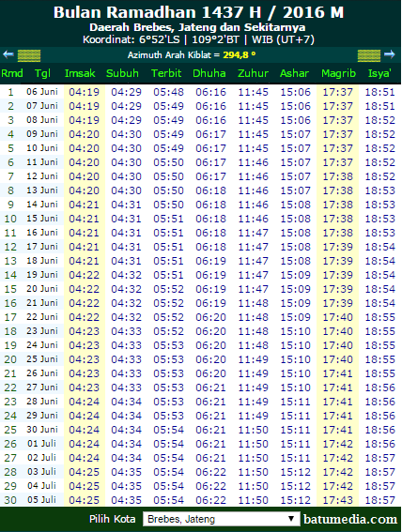Click the Pilih Kota label
Screen dimensions: 402x532
click(113, 519)
